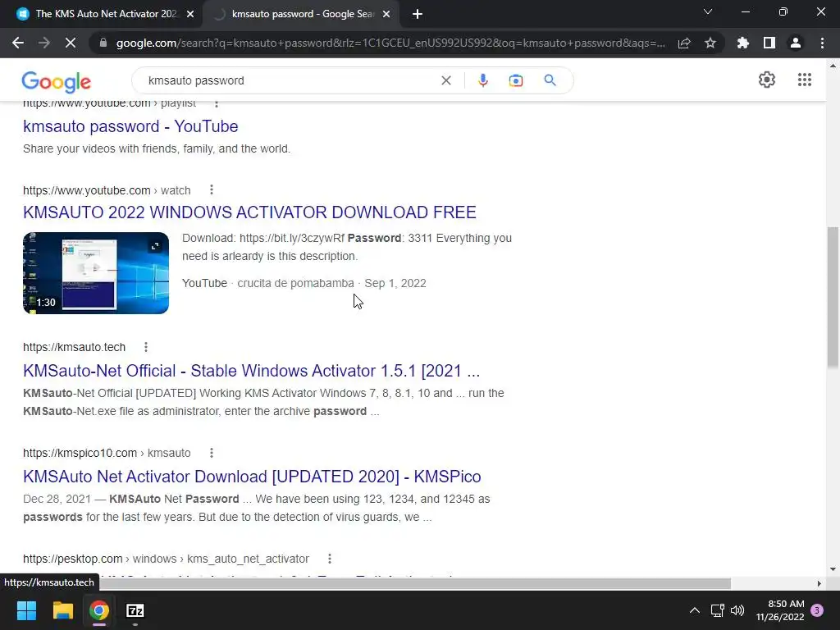Open more options for kmspico10.com result
Image resolution: width=840 pixels, height=630 pixels.
point(212,453)
